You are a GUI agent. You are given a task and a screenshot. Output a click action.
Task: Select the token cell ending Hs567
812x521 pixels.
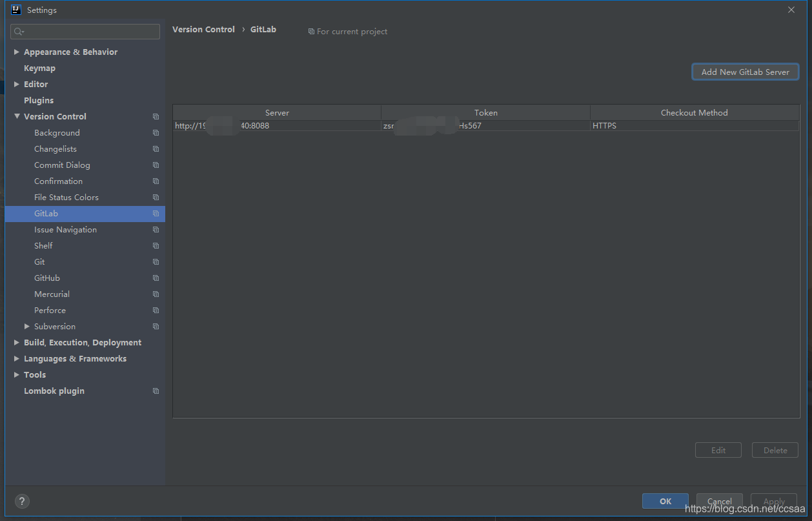pyautogui.click(x=485, y=126)
